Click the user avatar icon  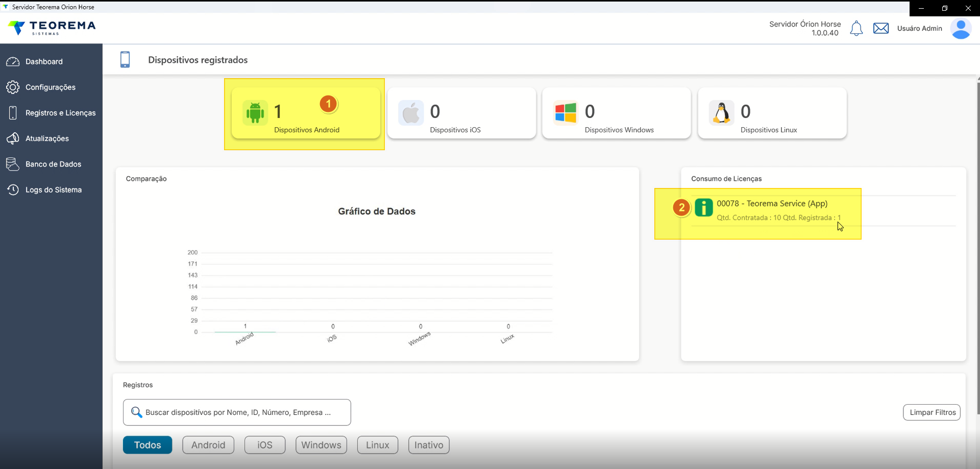click(x=961, y=29)
